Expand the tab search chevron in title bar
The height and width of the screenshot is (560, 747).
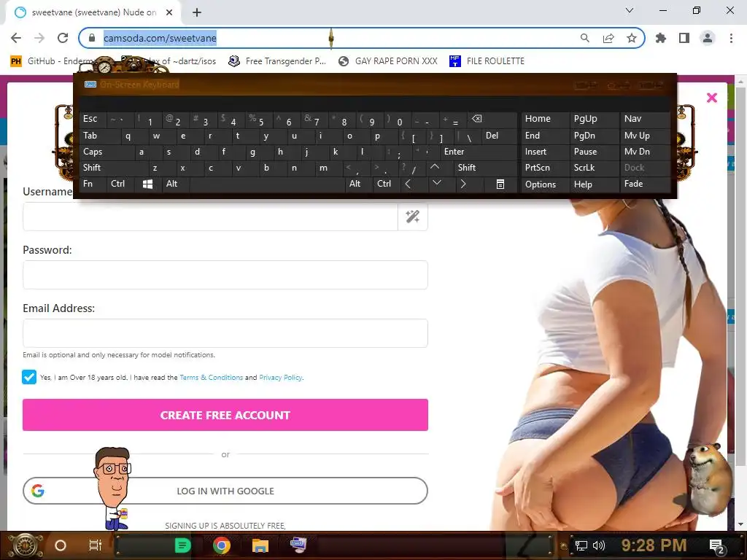point(630,10)
